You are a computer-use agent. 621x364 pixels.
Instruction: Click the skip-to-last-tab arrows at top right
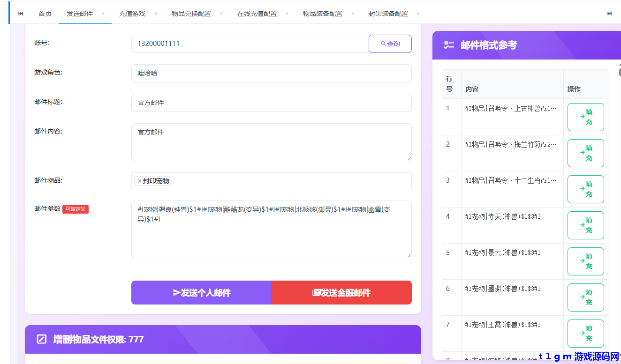click(609, 13)
